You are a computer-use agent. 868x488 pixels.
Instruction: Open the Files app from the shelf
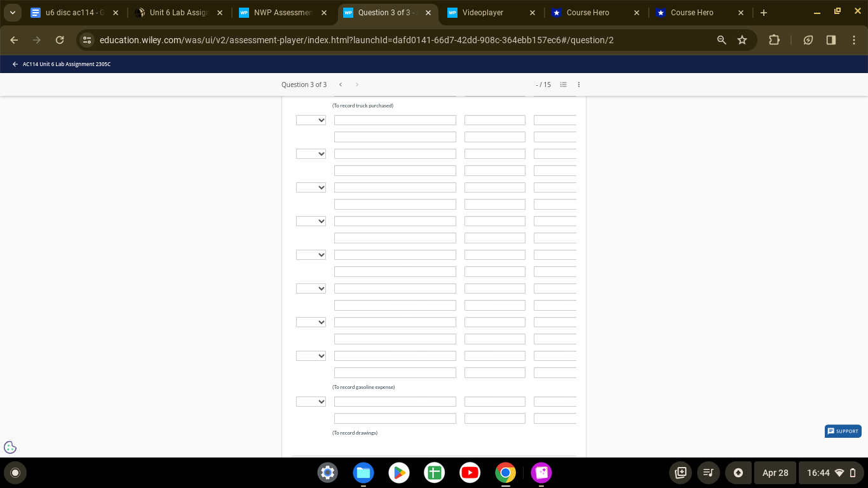point(363,473)
